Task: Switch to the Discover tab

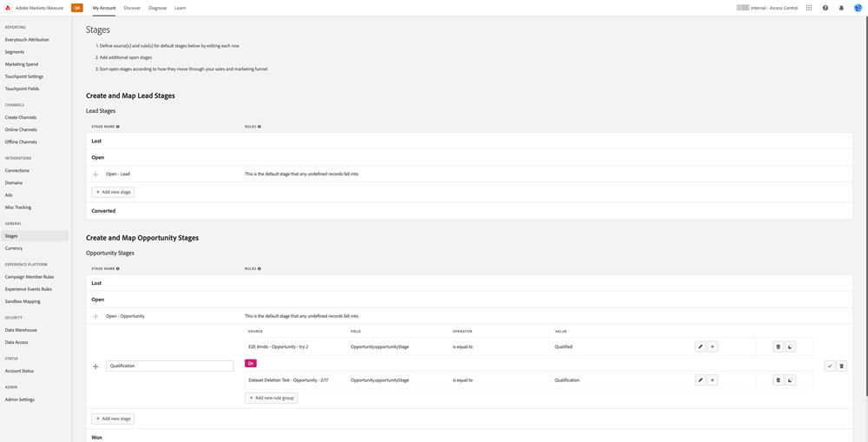Action: pyautogui.click(x=132, y=8)
